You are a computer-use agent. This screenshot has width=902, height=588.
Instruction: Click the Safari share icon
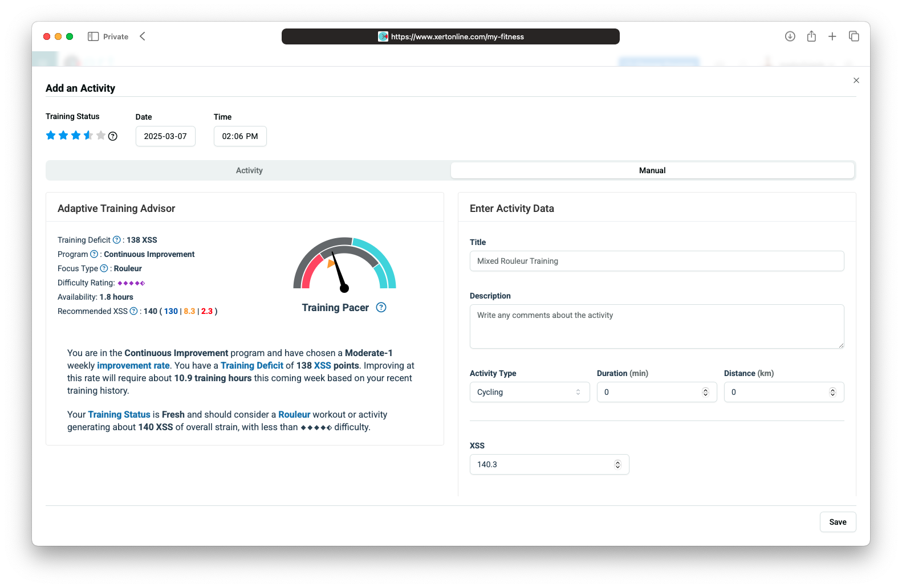point(811,36)
